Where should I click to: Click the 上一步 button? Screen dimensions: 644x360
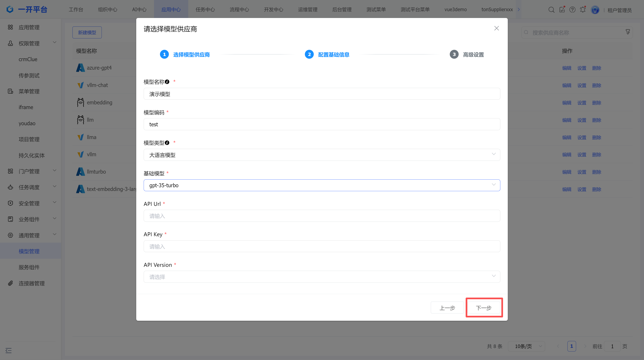(447, 308)
